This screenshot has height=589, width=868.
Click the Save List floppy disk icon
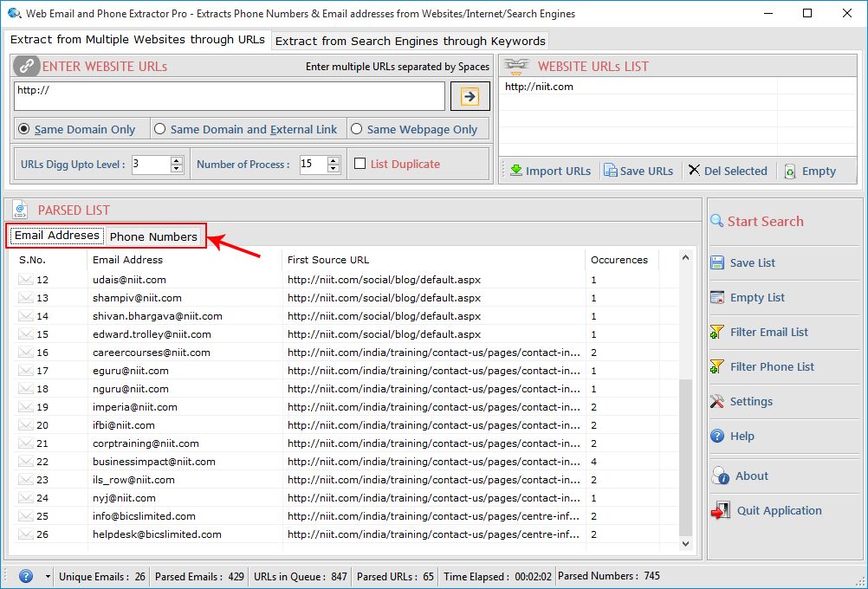pos(717,262)
